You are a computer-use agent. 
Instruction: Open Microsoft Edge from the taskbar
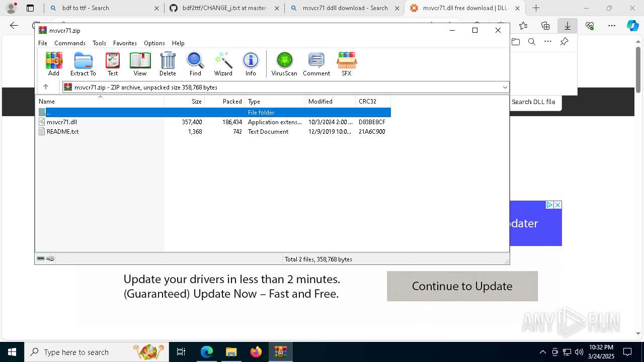pyautogui.click(x=207, y=352)
